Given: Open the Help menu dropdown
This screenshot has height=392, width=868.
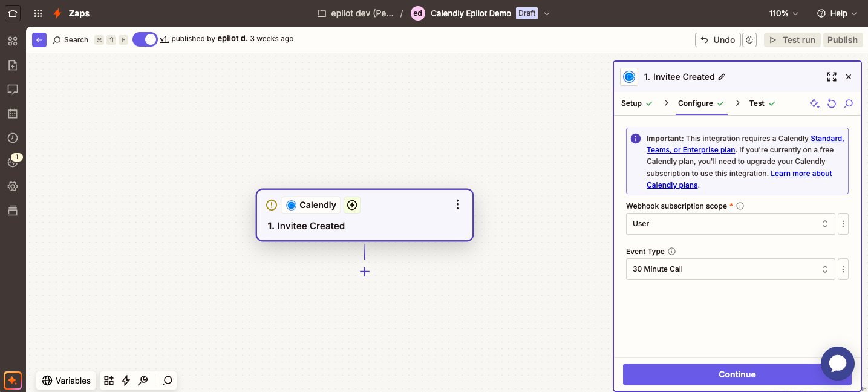Looking at the screenshot, I should coord(837,13).
